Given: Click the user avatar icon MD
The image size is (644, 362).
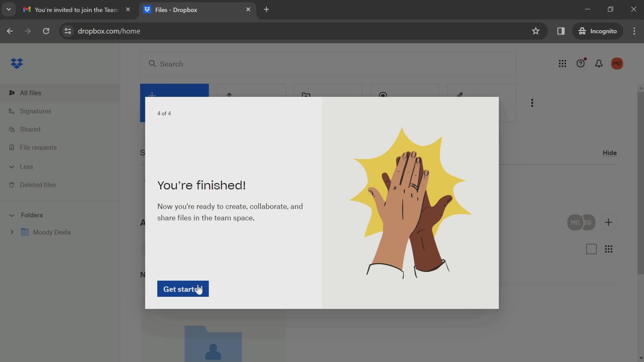Looking at the screenshot, I should (x=618, y=63).
